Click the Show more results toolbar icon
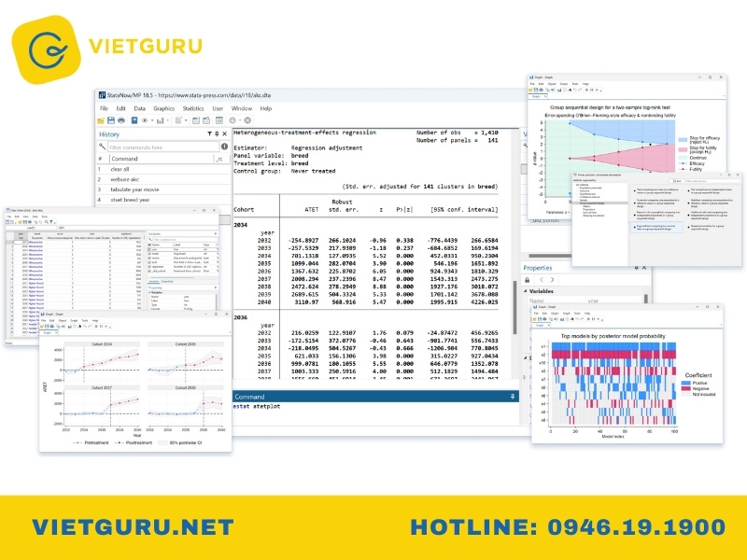 coord(233,120)
